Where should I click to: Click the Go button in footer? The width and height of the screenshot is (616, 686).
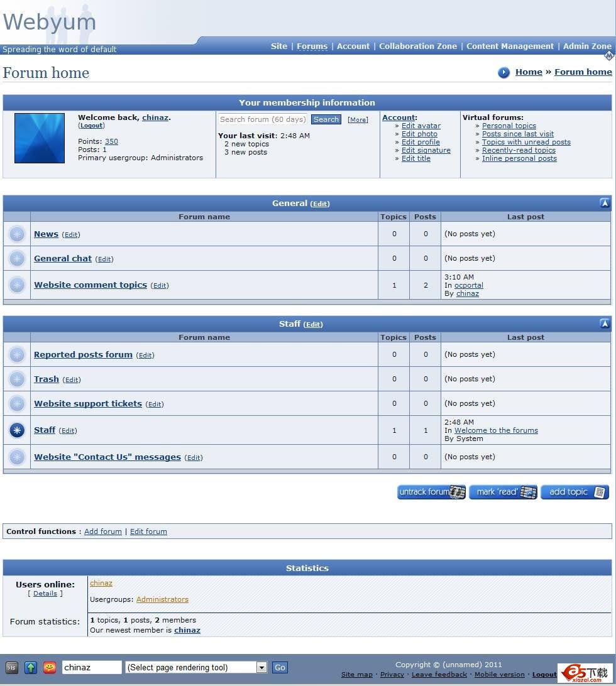click(x=280, y=668)
